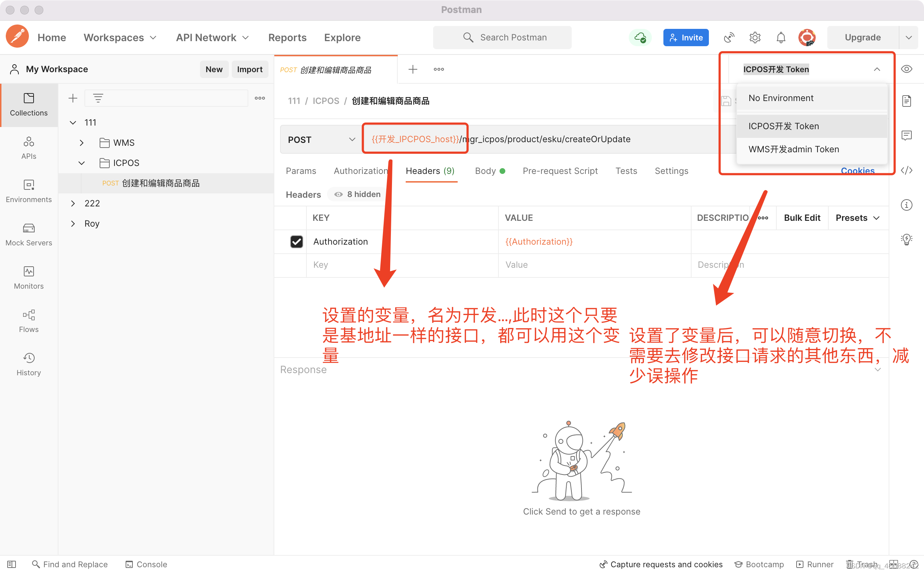Image resolution: width=924 pixels, height=573 pixels.
Task: Expand the WMS folder
Action: (x=82, y=143)
